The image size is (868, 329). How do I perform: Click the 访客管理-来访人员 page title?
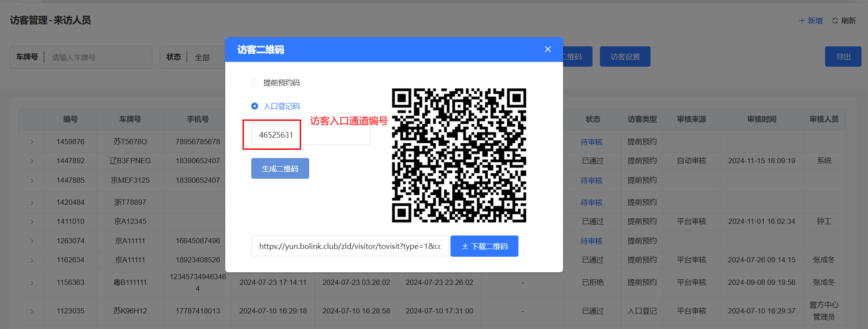point(50,20)
